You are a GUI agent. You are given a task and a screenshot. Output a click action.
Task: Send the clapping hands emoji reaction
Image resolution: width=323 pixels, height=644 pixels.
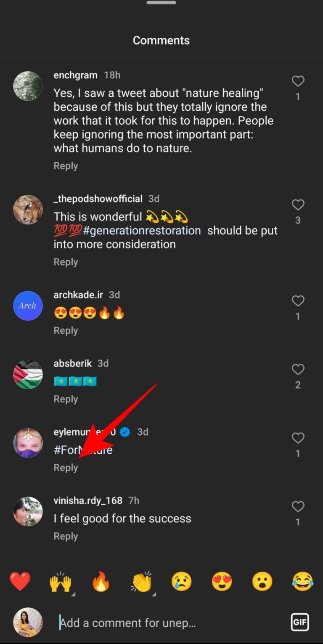click(x=141, y=582)
